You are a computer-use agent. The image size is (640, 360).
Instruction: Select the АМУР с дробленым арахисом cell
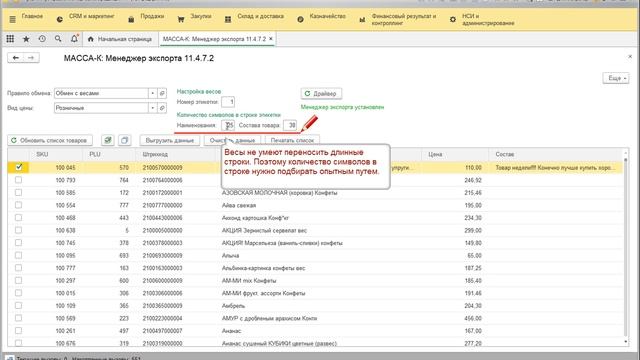click(x=269, y=318)
